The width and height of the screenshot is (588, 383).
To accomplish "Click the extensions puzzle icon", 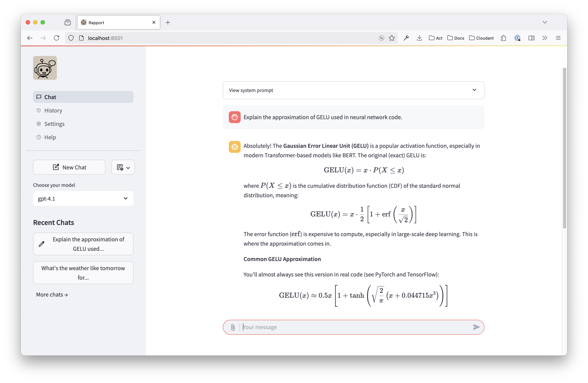I will click(x=503, y=38).
